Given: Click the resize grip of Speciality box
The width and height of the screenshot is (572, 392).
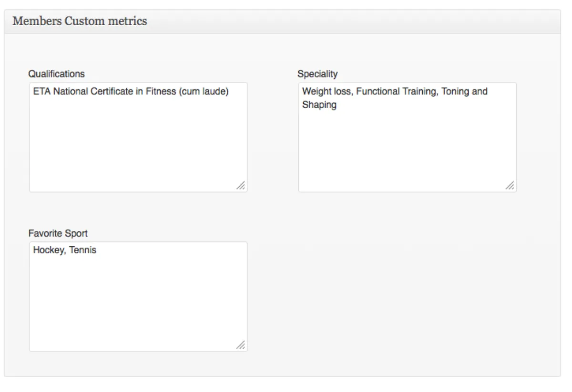Looking at the screenshot, I should click(510, 186).
